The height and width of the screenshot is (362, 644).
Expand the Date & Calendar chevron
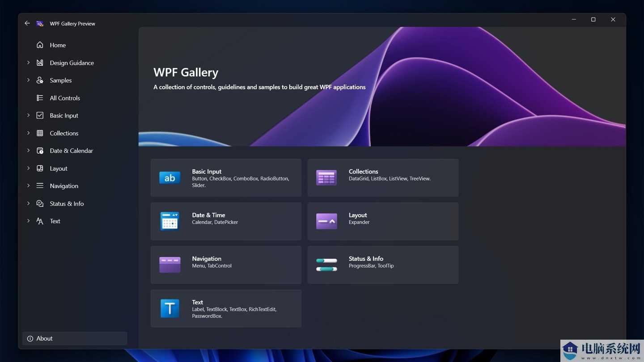click(28, 151)
